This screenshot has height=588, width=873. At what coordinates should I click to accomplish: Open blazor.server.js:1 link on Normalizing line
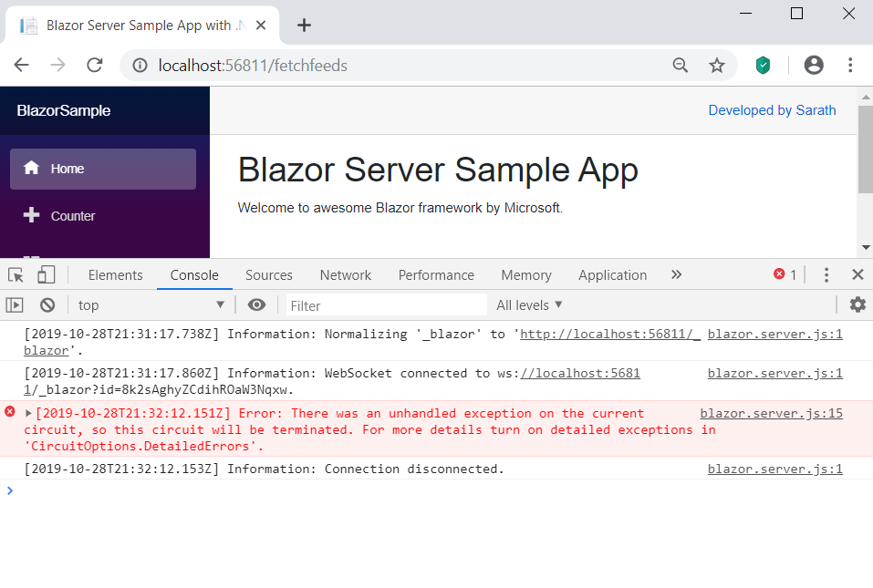[x=775, y=335]
